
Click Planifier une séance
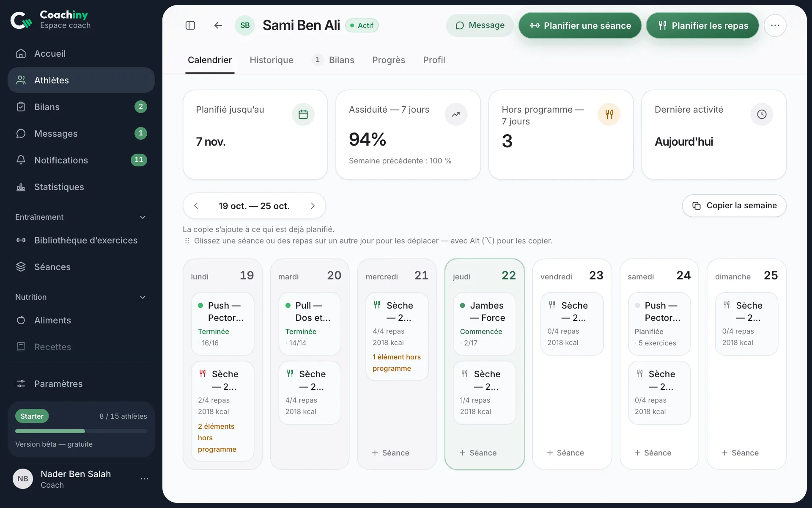pos(580,26)
